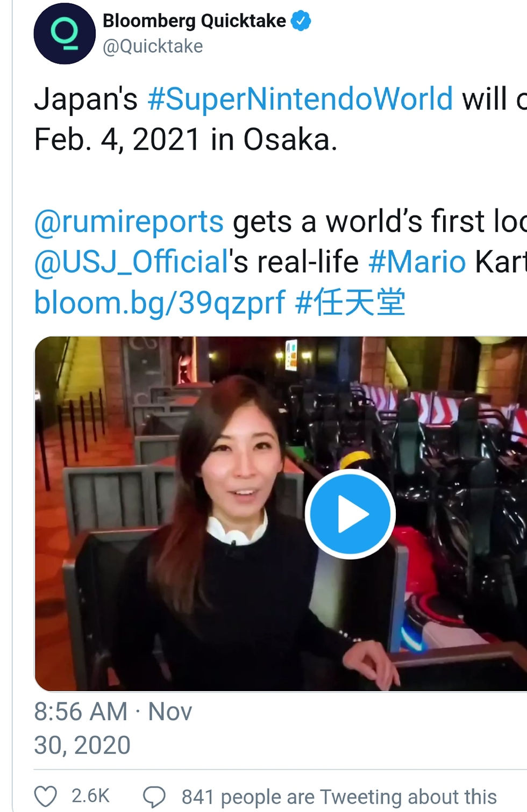Click the Bloomberg Quicktake display name
This screenshot has width=527, height=812.
pos(194,21)
